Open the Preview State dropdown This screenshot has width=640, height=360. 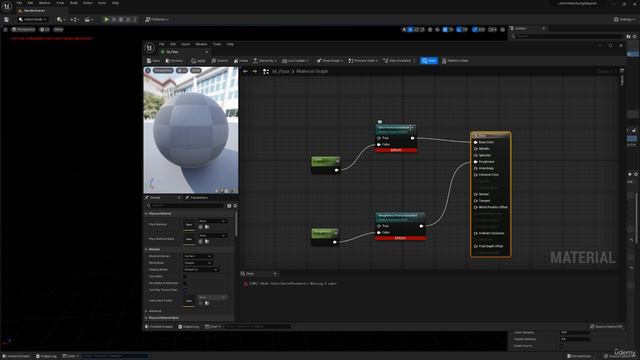pos(363,61)
